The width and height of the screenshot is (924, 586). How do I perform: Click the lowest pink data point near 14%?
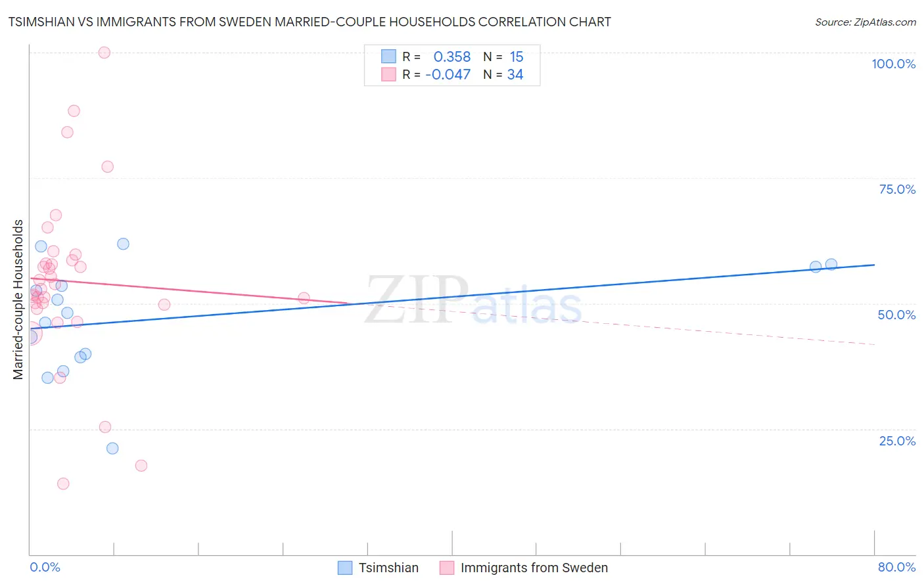tap(63, 484)
